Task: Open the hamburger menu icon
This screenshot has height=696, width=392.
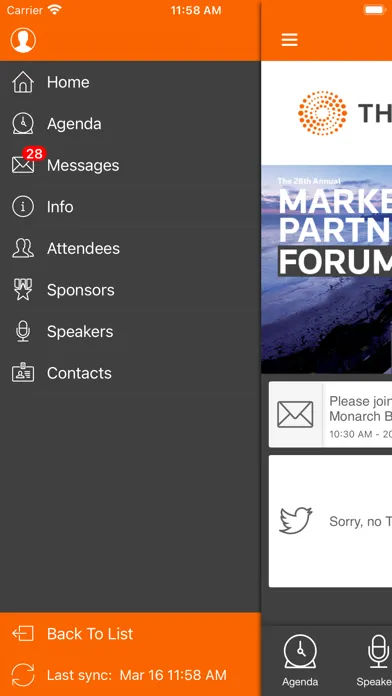Action: 289,40
